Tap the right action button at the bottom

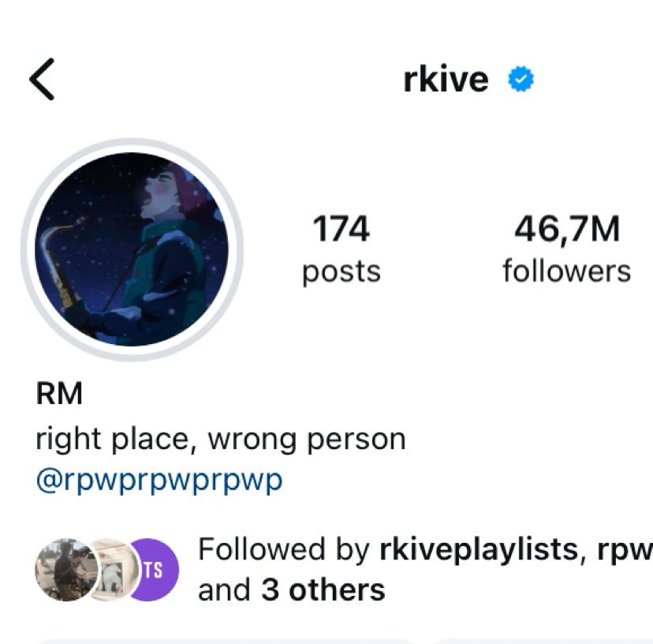tap(543, 641)
